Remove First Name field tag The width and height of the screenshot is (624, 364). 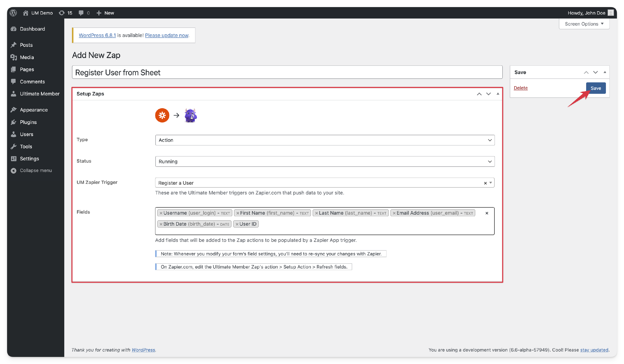tap(238, 213)
